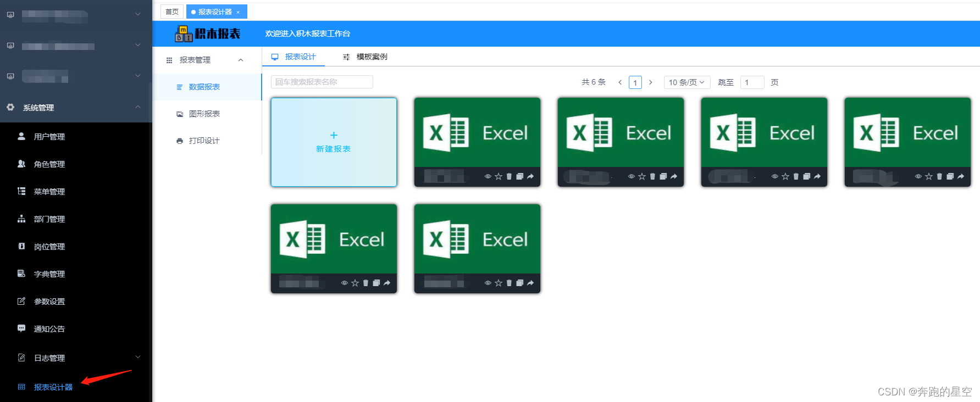
Task: Duplicate the second Excel report in top row
Action: pos(663,176)
